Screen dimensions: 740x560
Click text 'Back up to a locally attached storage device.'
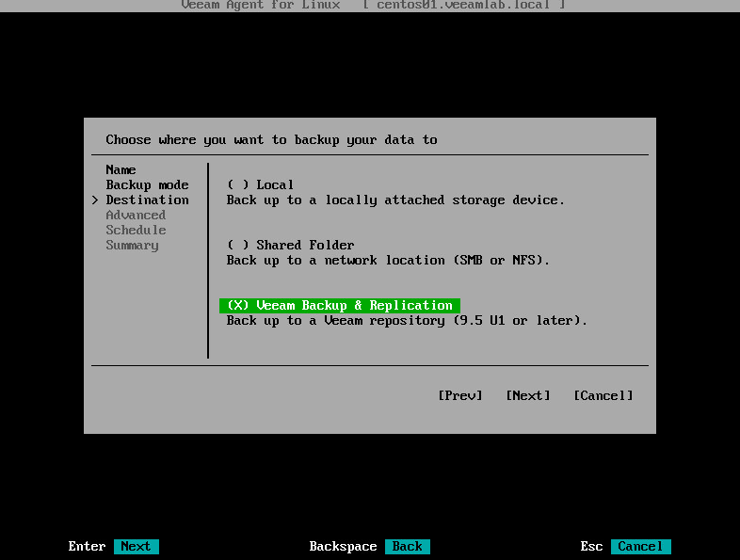tap(395, 200)
